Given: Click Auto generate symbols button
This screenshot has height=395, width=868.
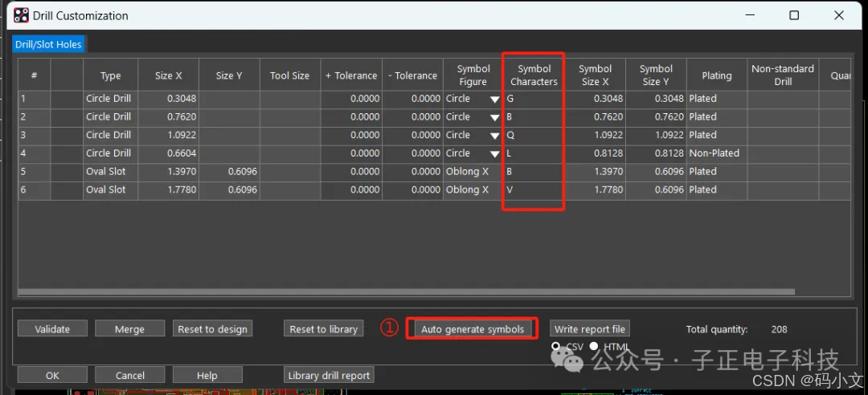Looking at the screenshot, I should pos(473,328).
